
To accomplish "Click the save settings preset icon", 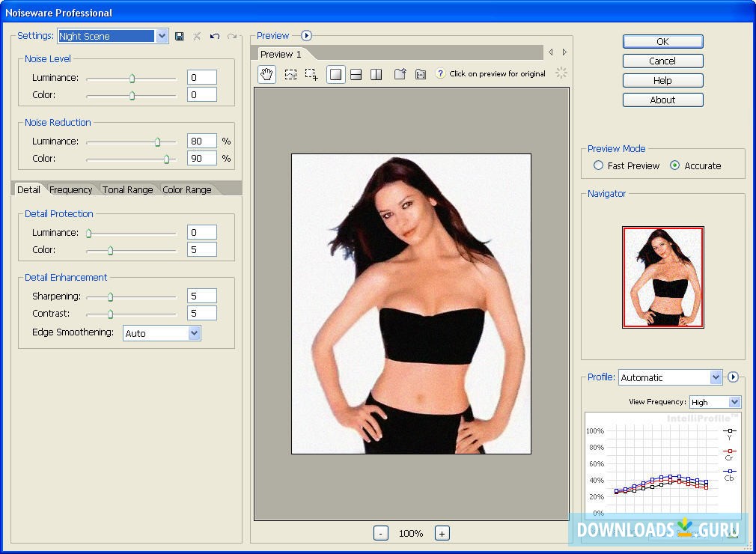I will click(x=180, y=36).
